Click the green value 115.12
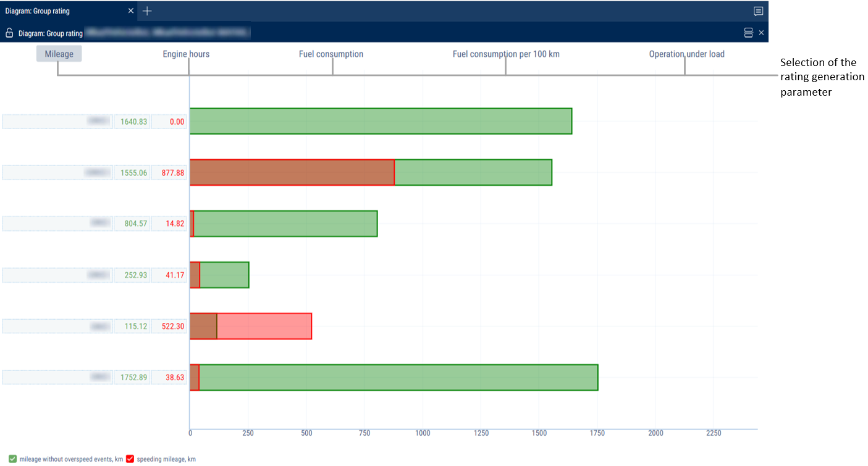 coord(132,326)
